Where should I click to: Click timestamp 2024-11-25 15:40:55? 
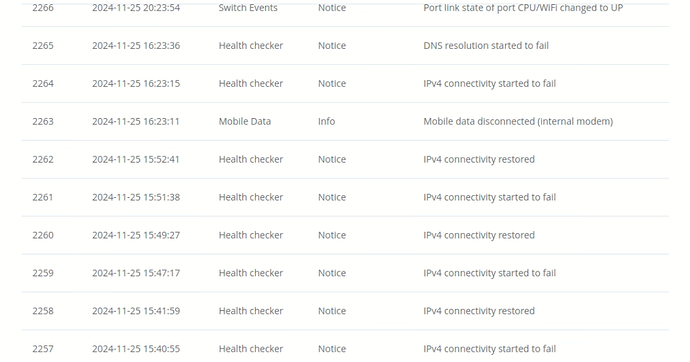136,349
